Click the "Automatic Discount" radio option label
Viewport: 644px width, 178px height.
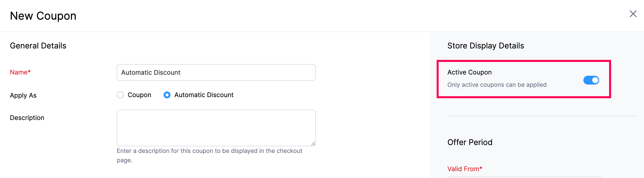204,95
